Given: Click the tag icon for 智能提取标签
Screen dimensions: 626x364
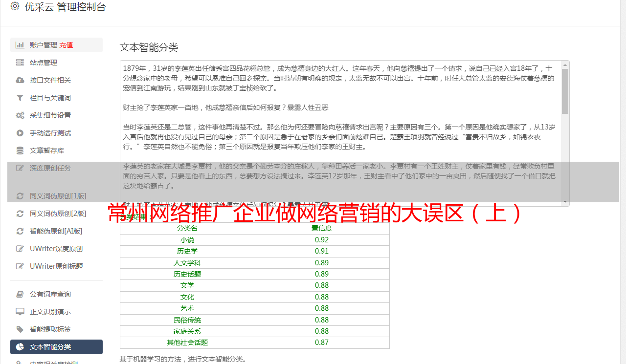Looking at the screenshot, I should (20, 329).
